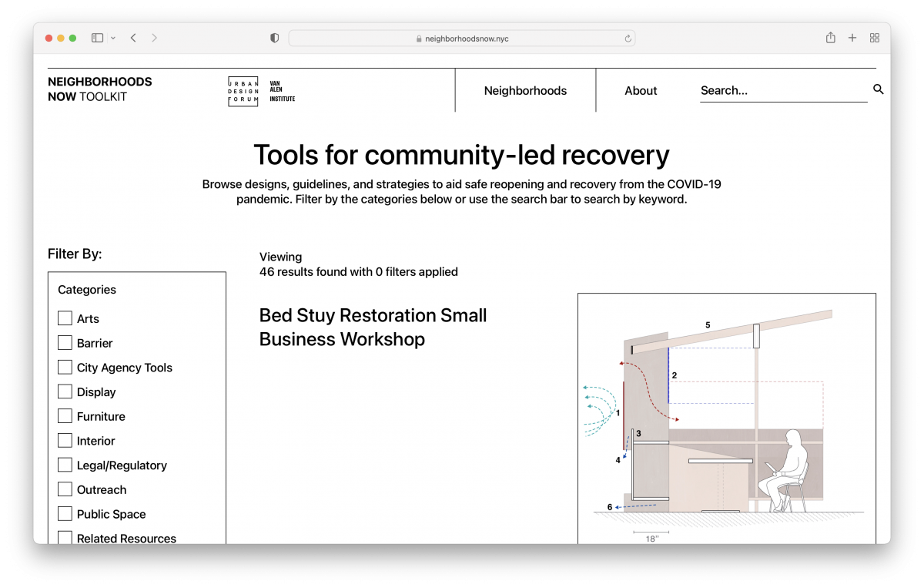Click the Share icon in Safari toolbar
Image resolution: width=924 pixels, height=588 pixels.
(830, 38)
